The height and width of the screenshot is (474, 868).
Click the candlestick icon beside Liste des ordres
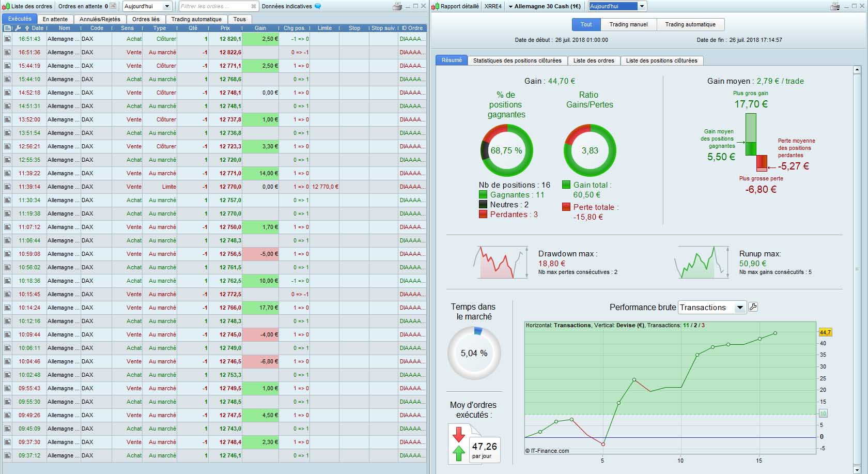(x=6, y=6)
